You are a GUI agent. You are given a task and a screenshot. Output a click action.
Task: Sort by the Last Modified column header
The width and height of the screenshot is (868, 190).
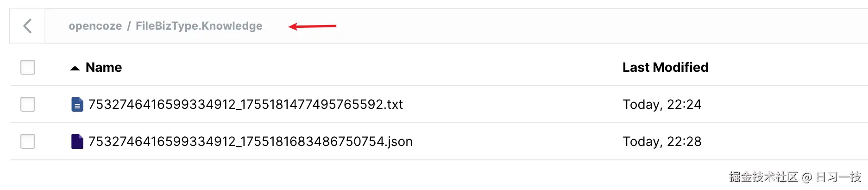[665, 68]
